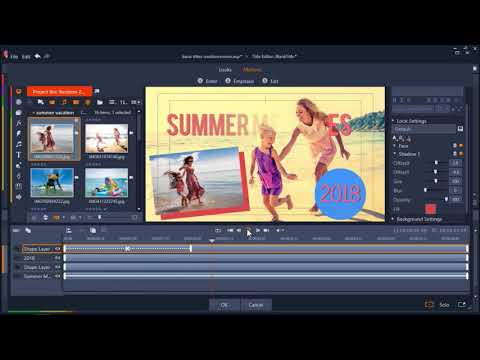Jump to end of the title
Viewport: 480px width, 360px height.
coord(266,230)
